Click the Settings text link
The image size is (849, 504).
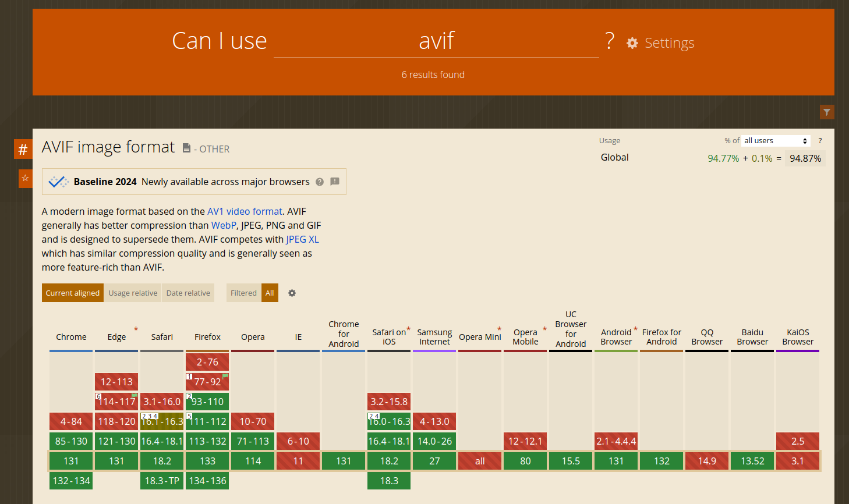click(x=670, y=43)
